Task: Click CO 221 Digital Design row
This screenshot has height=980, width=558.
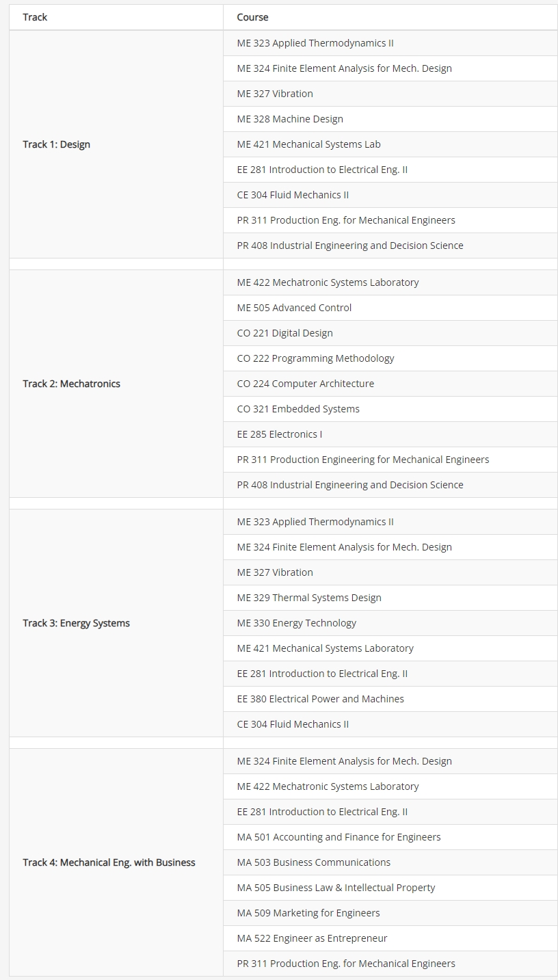Action: [x=284, y=333]
